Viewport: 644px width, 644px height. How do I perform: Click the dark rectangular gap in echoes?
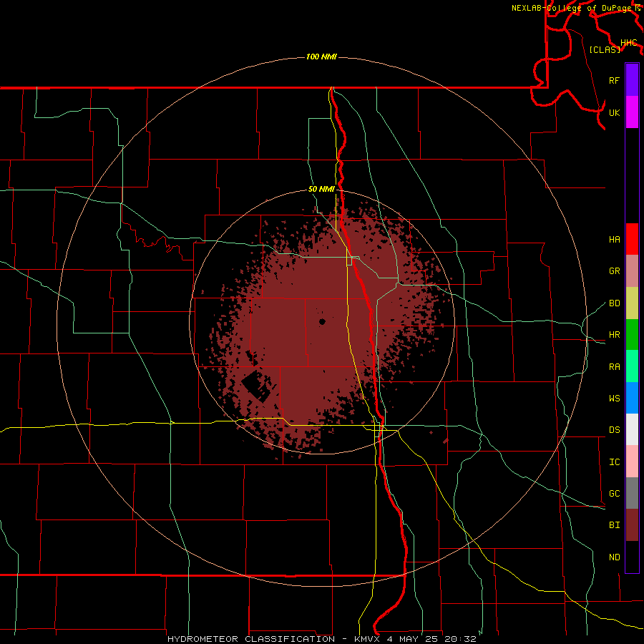(255, 386)
